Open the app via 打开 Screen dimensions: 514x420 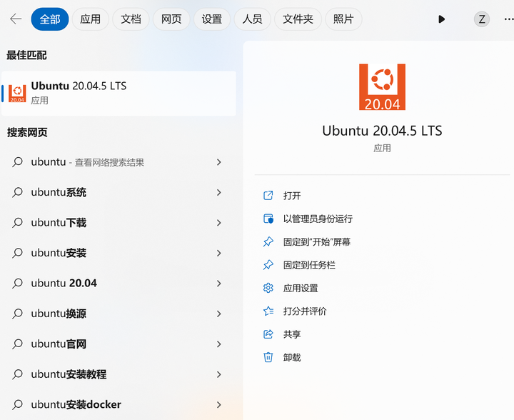(292, 196)
